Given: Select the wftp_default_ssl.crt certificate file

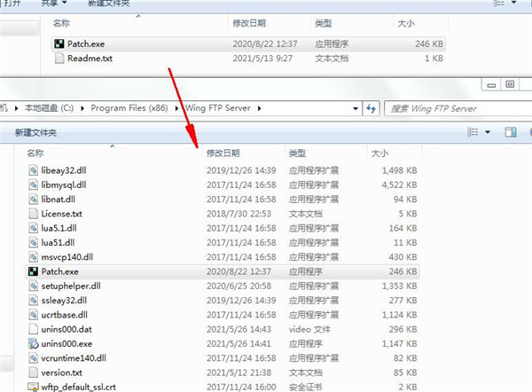Looking at the screenshot, I should [78, 387].
